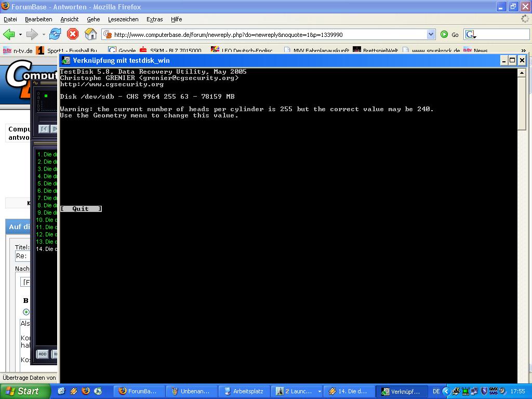
Task: Open the Gehe menu
Action: pyautogui.click(x=94, y=19)
